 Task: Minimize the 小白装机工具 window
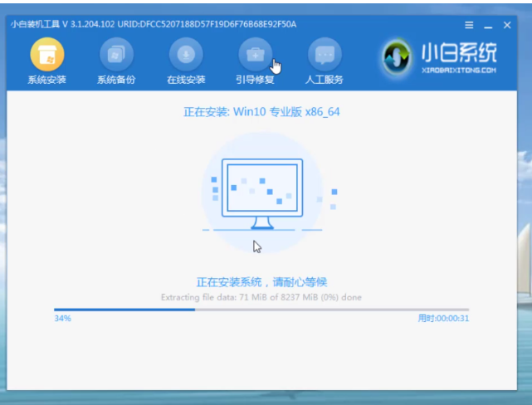[x=488, y=26]
